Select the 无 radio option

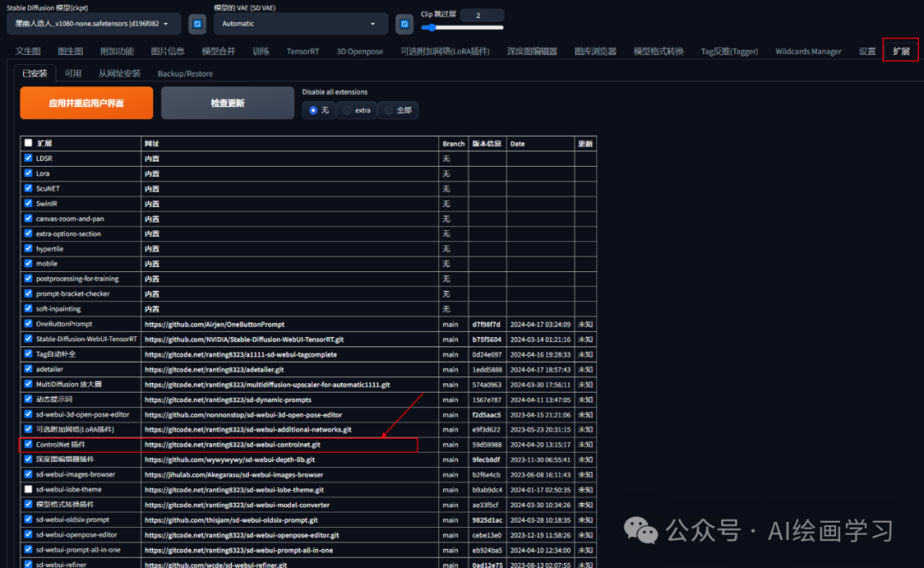pos(319,110)
